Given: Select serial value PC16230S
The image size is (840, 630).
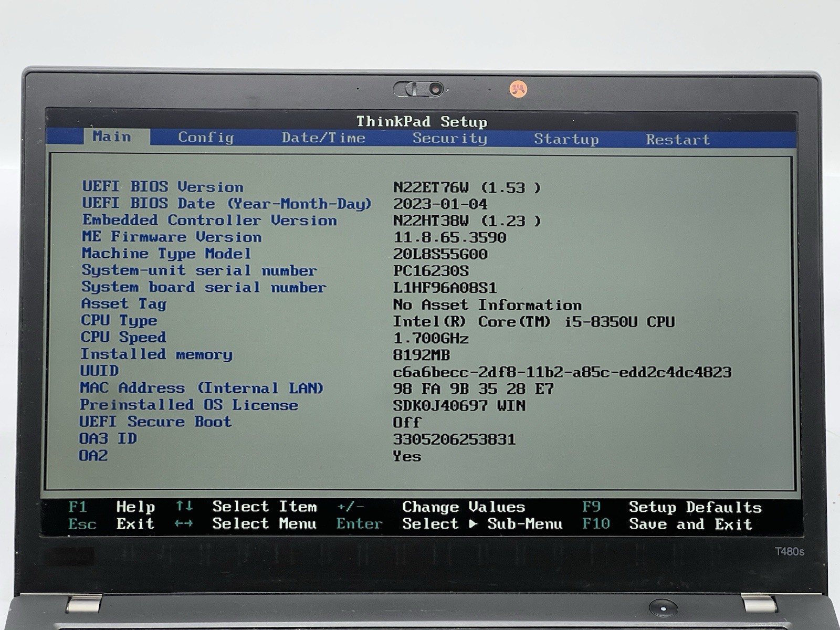Looking at the screenshot, I should pos(431,271).
